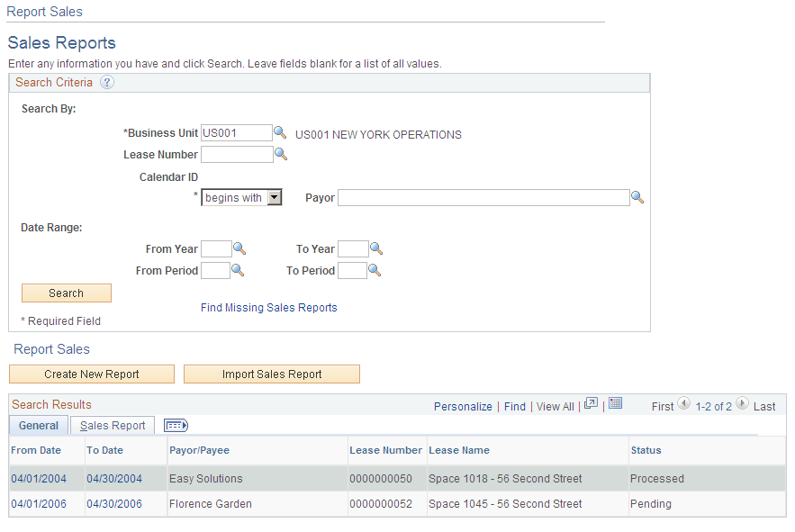Viewport: 795px width, 532px height.
Task: Open the To Period lookup
Action: pos(375,270)
